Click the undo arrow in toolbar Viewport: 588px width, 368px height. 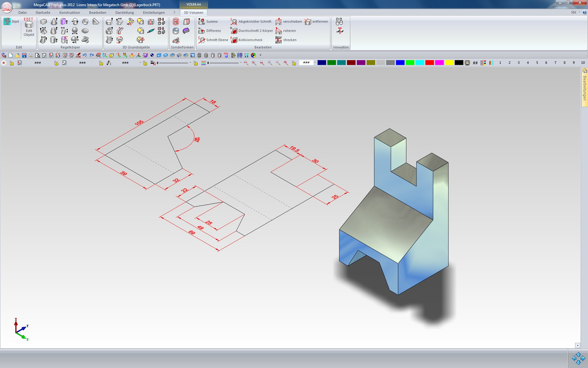[85, 55]
